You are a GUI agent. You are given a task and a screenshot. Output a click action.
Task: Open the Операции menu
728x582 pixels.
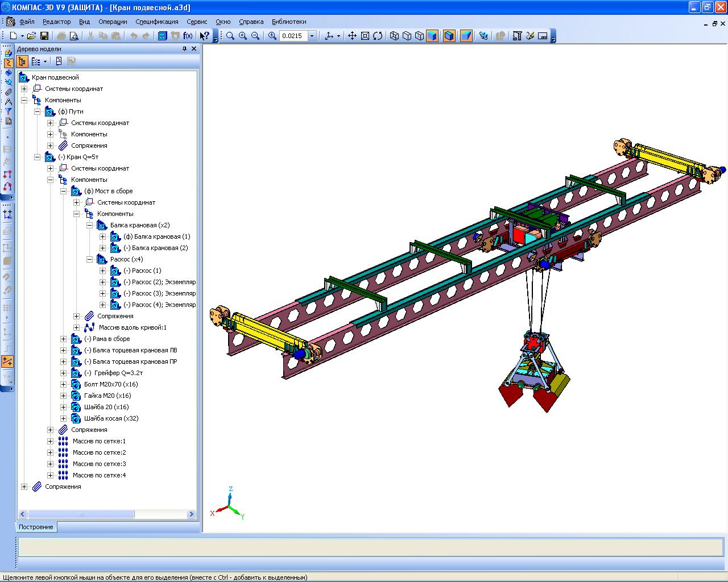point(113,22)
